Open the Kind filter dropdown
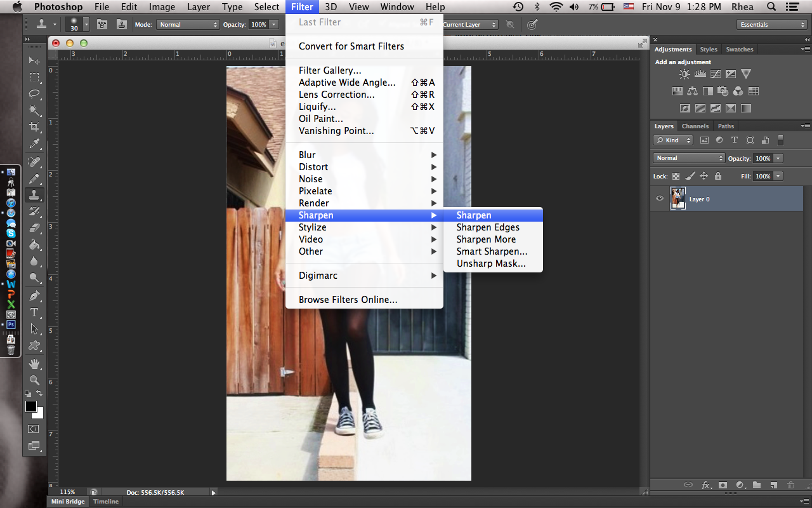 click(x=674, y=140)
